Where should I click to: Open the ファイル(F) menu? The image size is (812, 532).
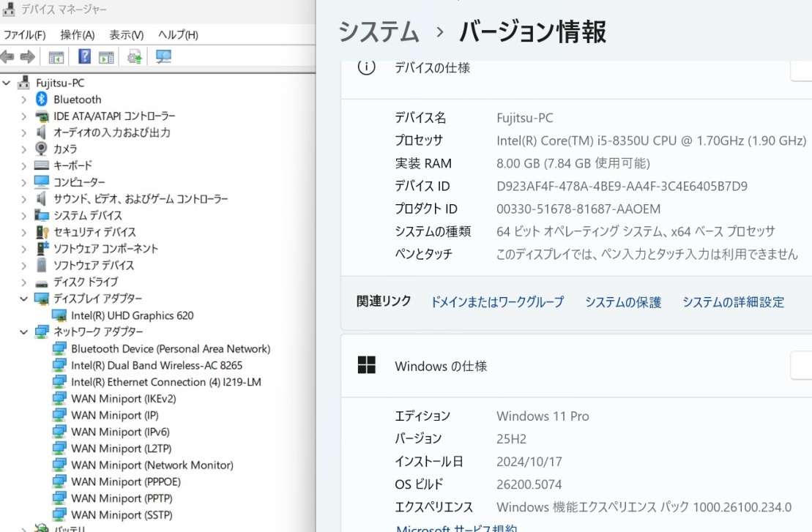(24, 35)
